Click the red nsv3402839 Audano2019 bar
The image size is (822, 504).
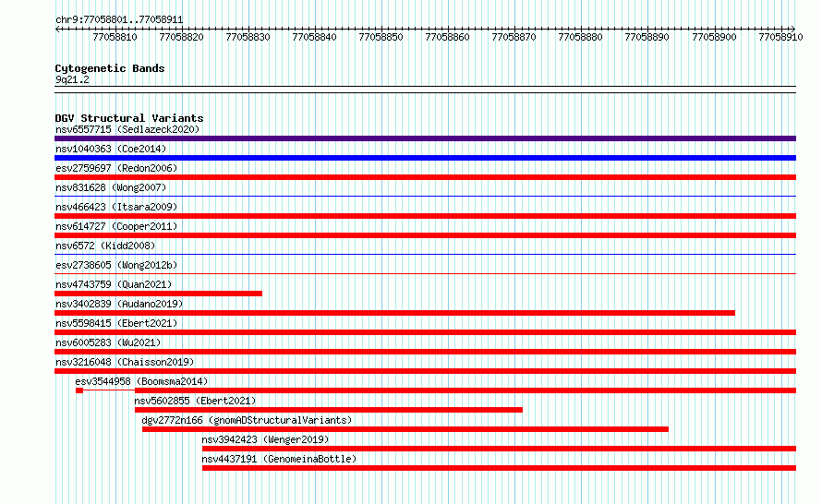(x=394, y=313)
